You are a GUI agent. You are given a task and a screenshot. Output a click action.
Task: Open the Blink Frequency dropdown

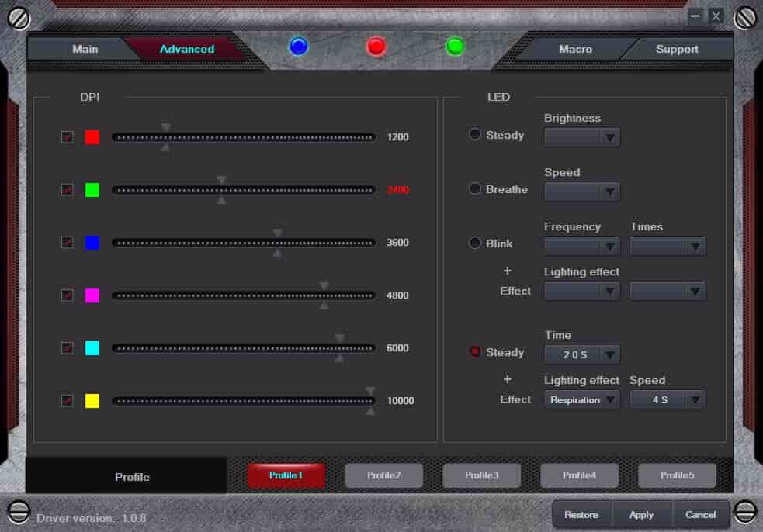coord(582,246)
